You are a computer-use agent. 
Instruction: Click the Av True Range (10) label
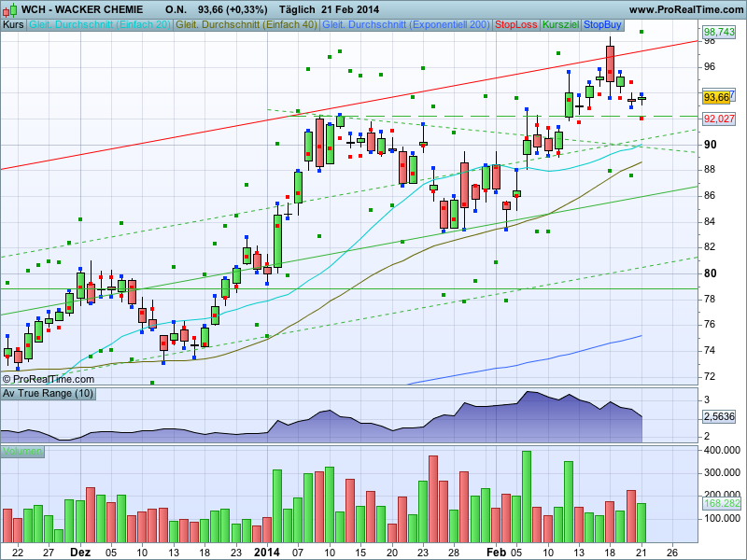click(49, 393)
